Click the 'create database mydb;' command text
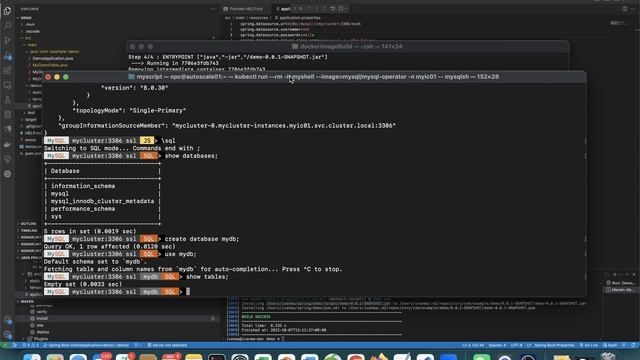640x360 pixels. 202,239
